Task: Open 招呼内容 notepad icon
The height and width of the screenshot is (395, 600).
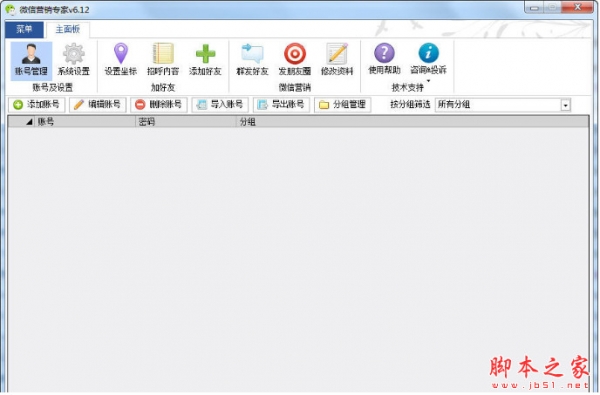Action: [x=163, y=60]
